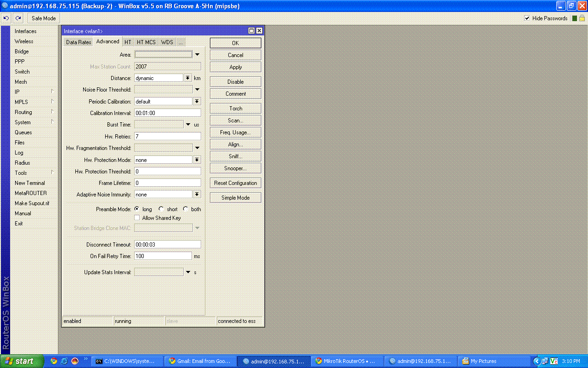Click Hw. Protection Threshold field
588x368 pixels.
(x=167, y=171)
